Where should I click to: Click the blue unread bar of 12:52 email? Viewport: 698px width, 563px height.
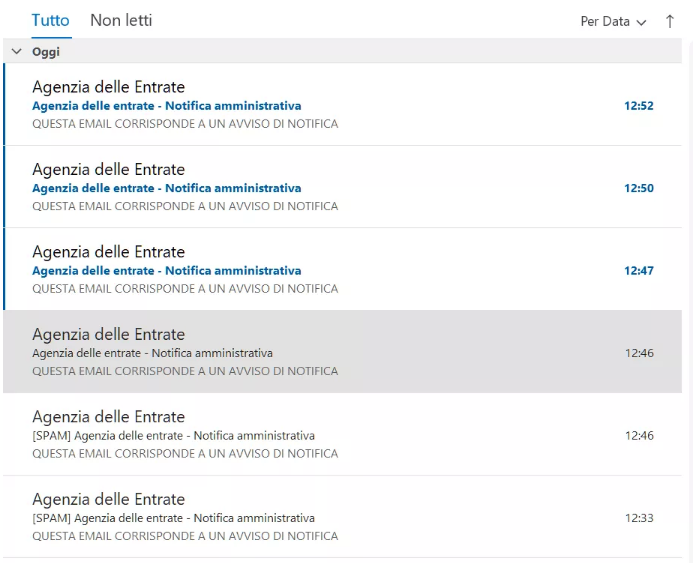pyautogui.click(x=4, y=105)
